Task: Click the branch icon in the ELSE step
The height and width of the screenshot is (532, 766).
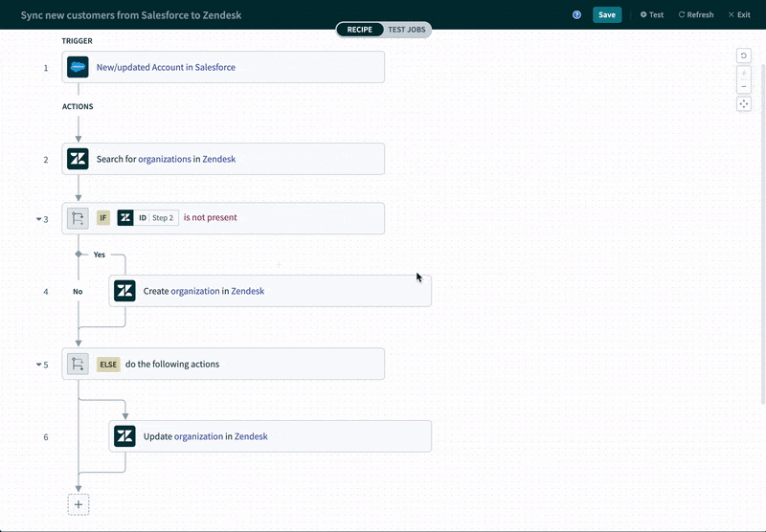Action: coord(78,365)
